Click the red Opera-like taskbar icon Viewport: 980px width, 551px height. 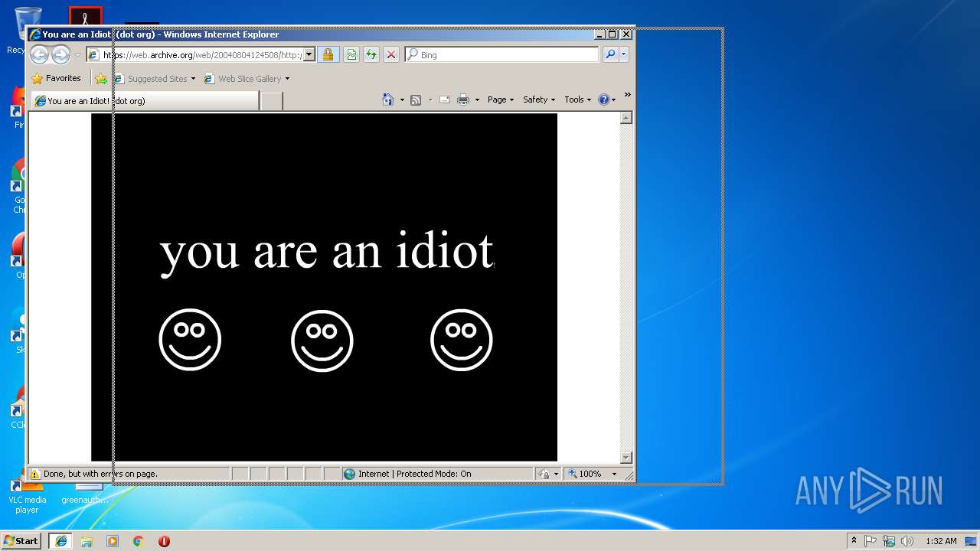[x=164, y=541]
